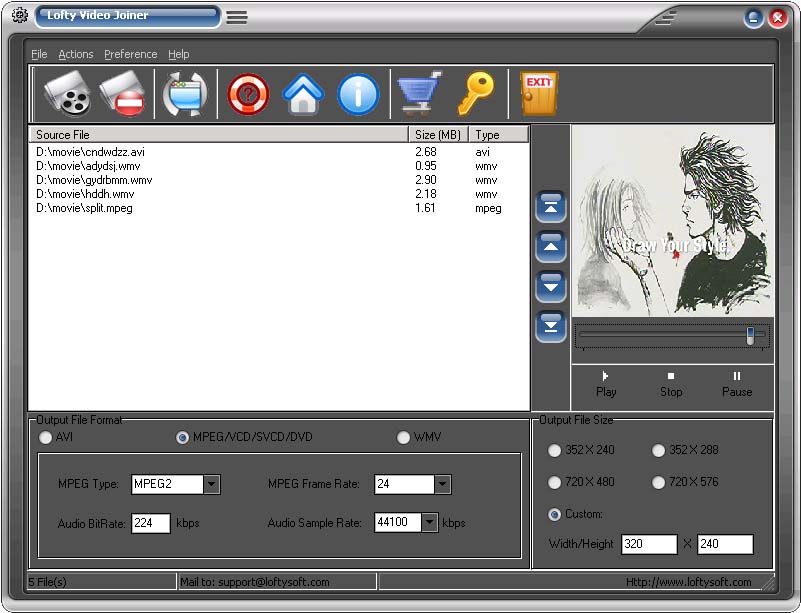Click the Http://www.loftysoft.com link
Viewport: 801px width, 613px height.
pyautogui.click(x=688, y=582)
